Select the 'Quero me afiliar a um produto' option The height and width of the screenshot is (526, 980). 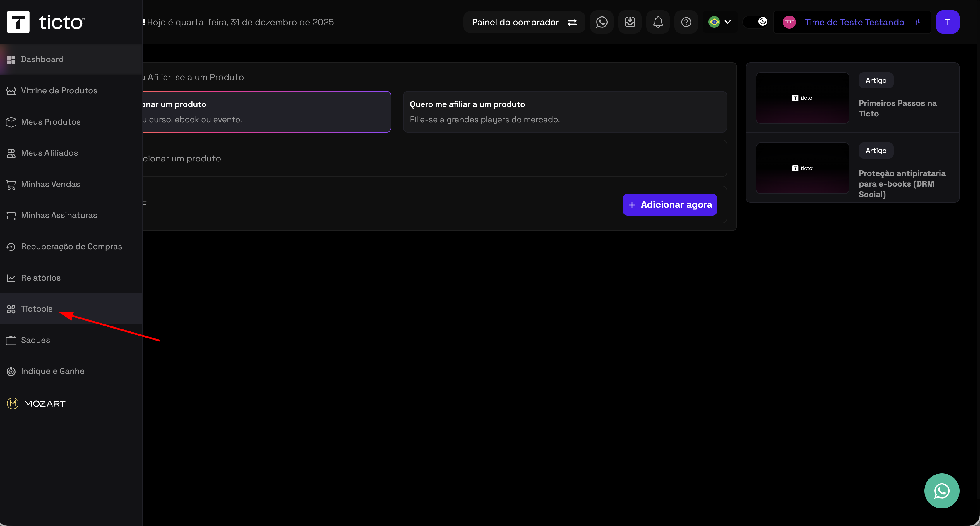pos(565,111)
